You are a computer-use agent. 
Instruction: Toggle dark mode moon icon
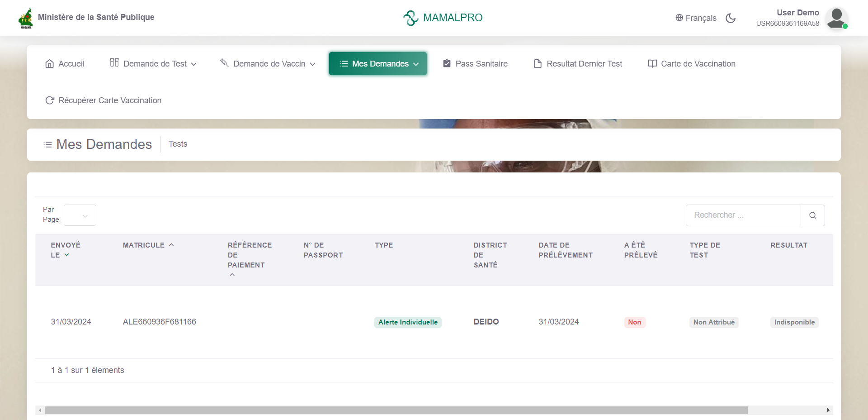731,18
